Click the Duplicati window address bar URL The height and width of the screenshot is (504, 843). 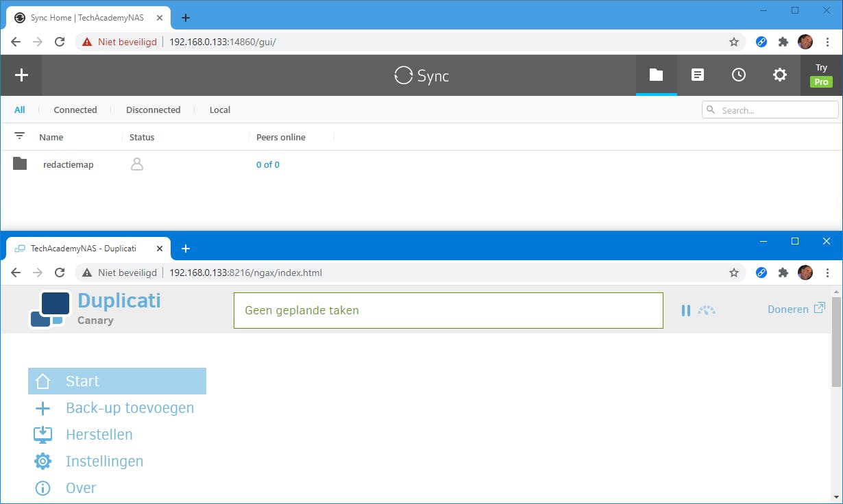[245, 273]
